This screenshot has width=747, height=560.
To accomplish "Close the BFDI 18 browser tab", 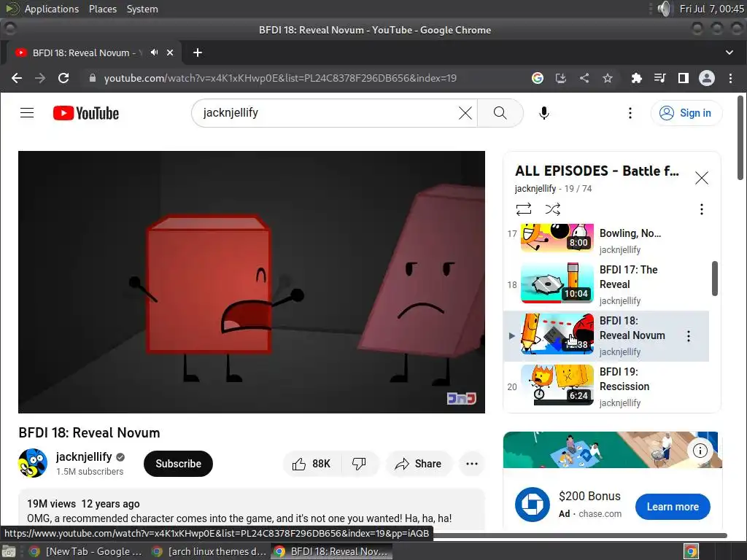I will coord(170,52).
